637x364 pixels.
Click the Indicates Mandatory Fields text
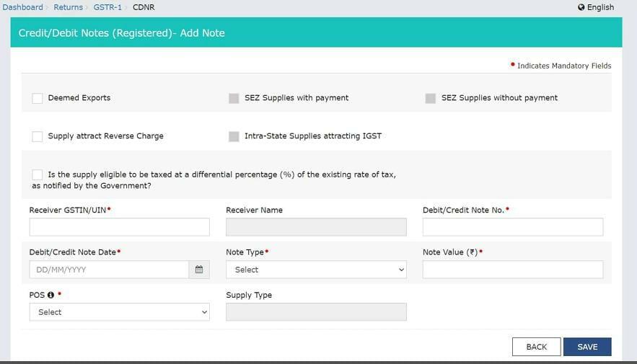point(564,66)
